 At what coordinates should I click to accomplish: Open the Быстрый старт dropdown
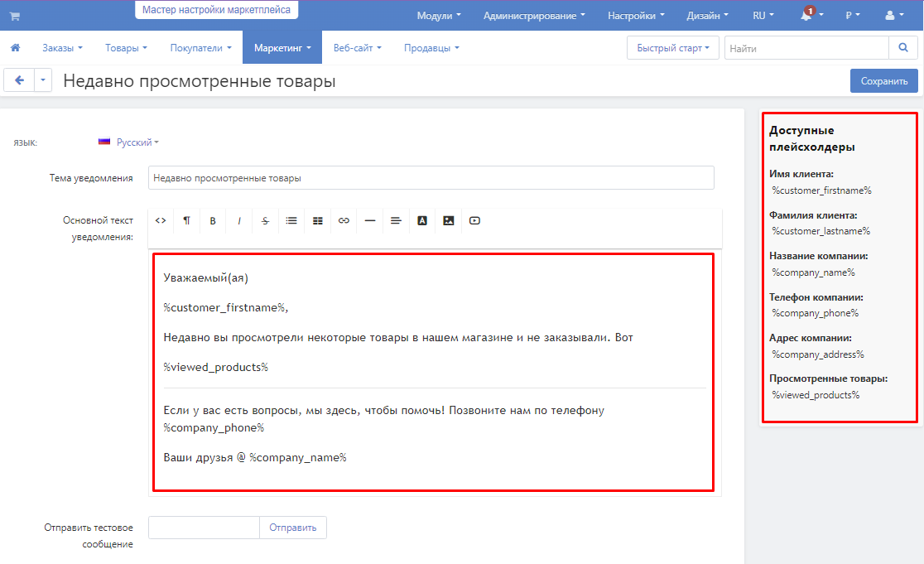(x=672, y=49)
